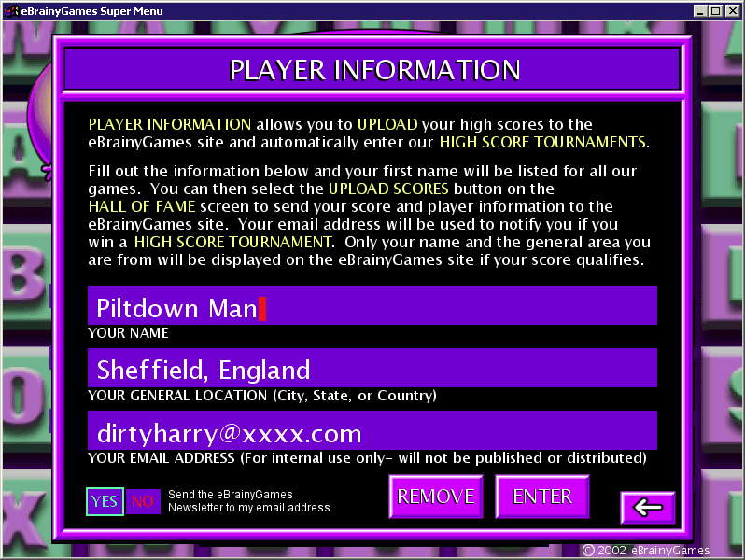Click the Your Name field with Piltdown Man
The image size is (745, 560).
tap(372, 305)
